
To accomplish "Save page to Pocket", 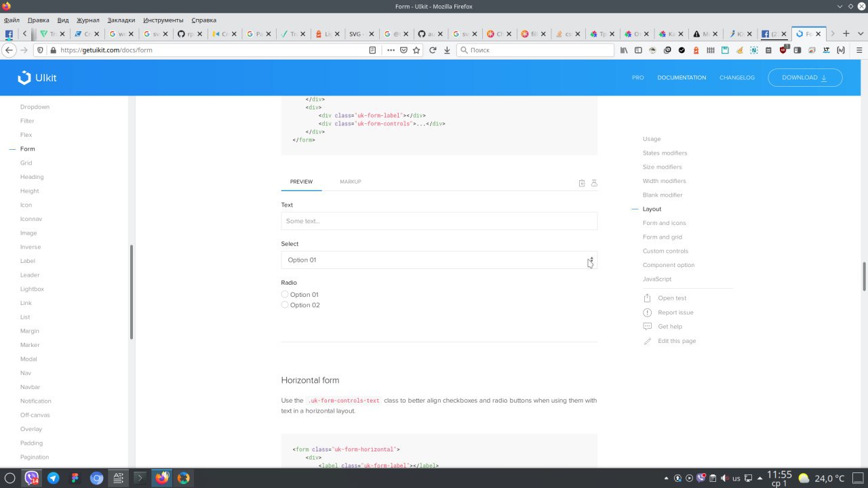I will pos(403,50).
